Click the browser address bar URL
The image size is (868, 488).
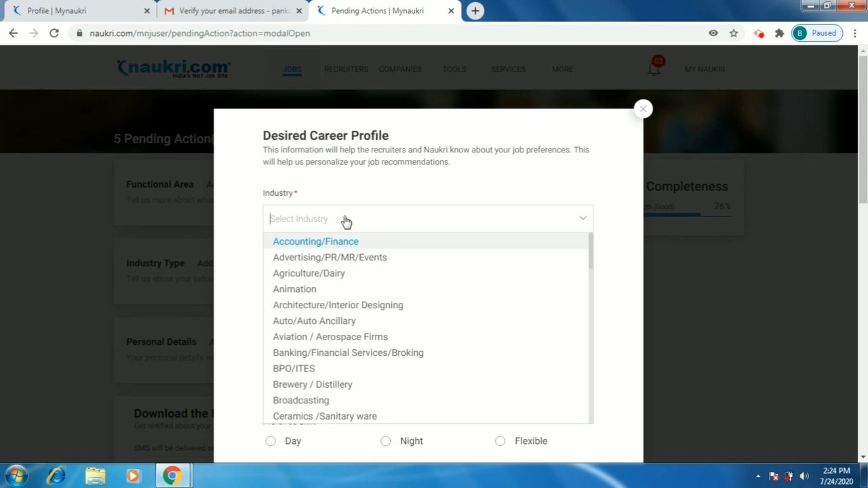click(x=200, y=33)
